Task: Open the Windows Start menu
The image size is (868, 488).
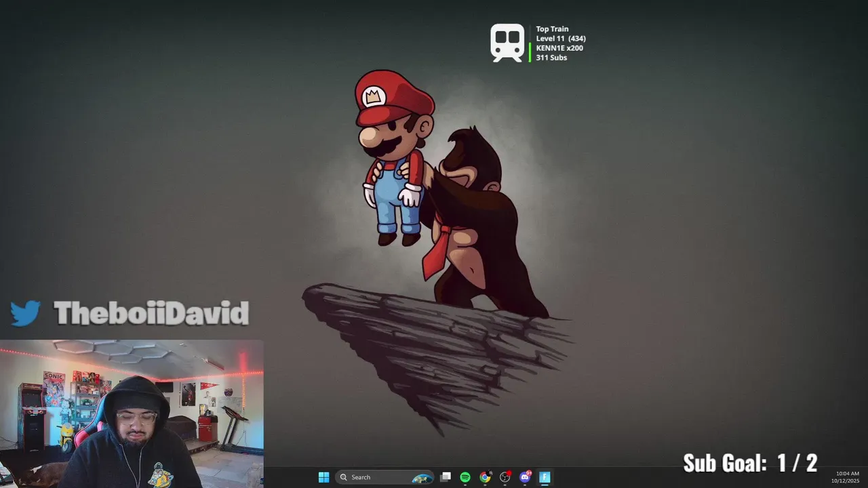Action: (x=323, y=477)
